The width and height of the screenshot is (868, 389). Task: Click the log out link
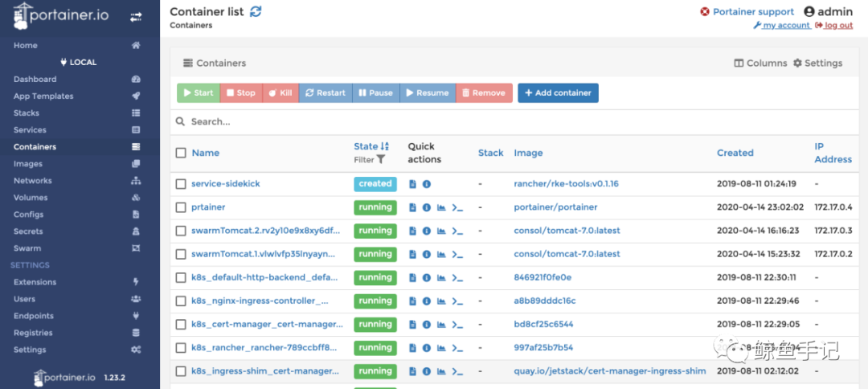(834, 26)
